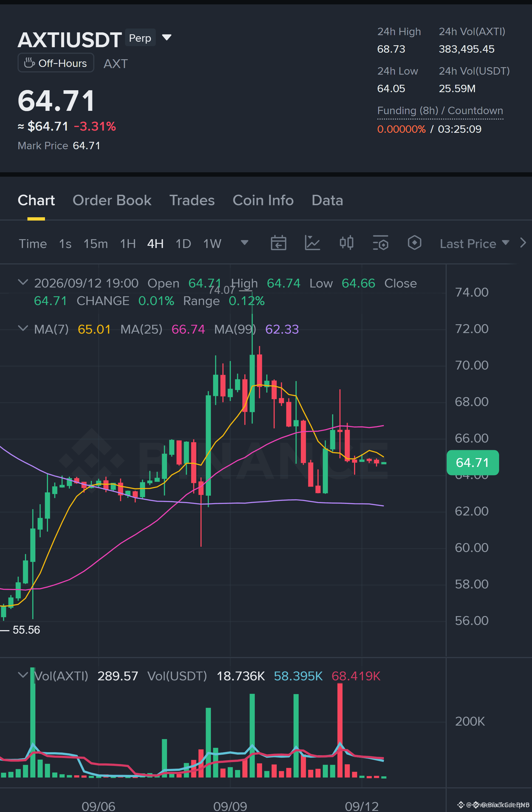This screenshot has width=532, height=812.
Task: Open the chart indicators line icon
Action: coord(312,243)
